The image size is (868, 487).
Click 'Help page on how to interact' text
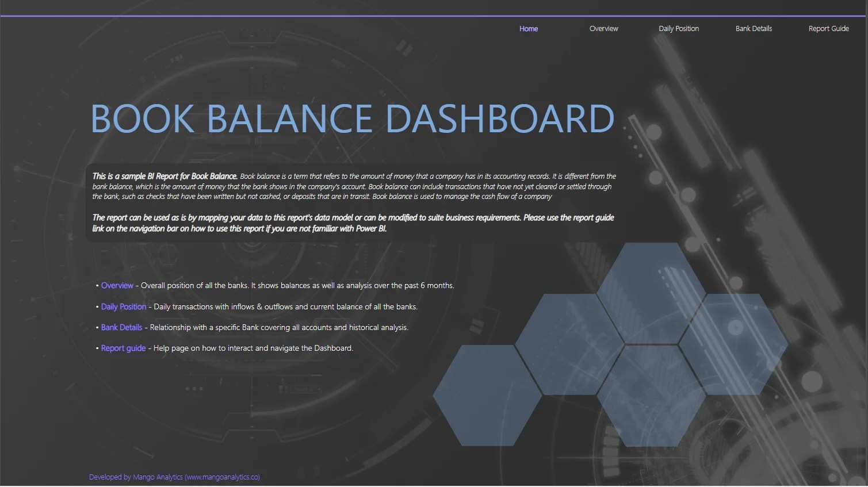[x=253, y=348]
